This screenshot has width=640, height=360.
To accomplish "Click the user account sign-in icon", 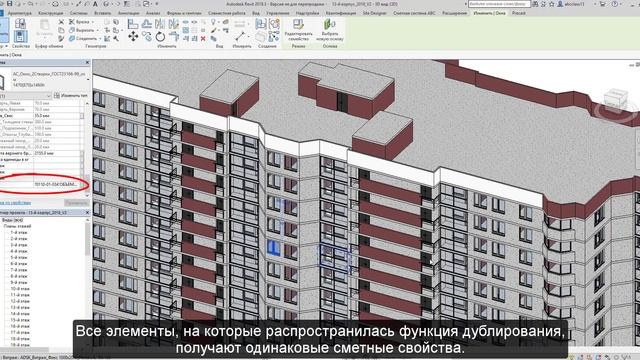I will pos(560,4).
